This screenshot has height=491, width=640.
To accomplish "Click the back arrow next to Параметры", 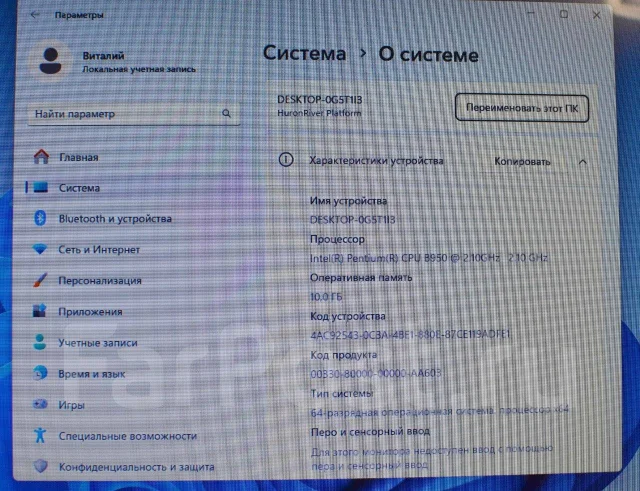I will 35,15.
